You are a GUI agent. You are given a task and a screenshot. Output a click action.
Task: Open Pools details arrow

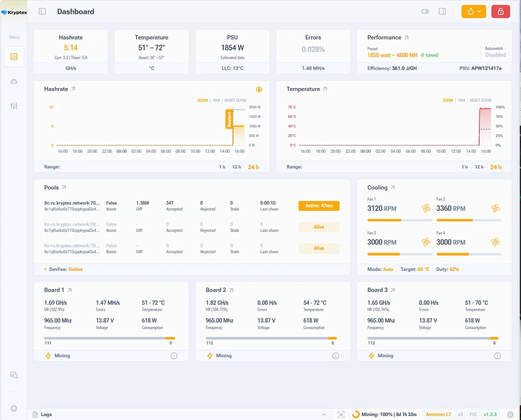[64, 188]
